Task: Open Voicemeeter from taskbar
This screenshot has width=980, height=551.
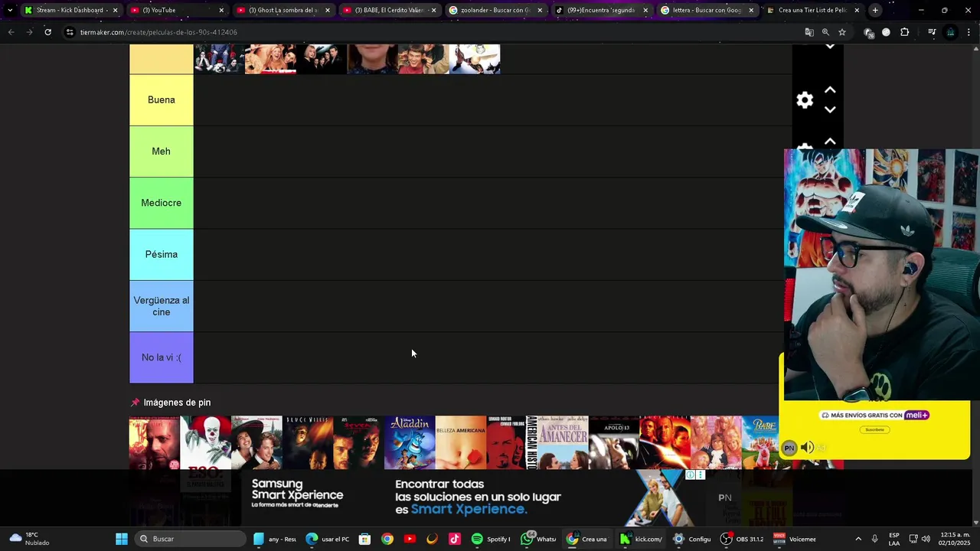Action: [x=795, y=539]
